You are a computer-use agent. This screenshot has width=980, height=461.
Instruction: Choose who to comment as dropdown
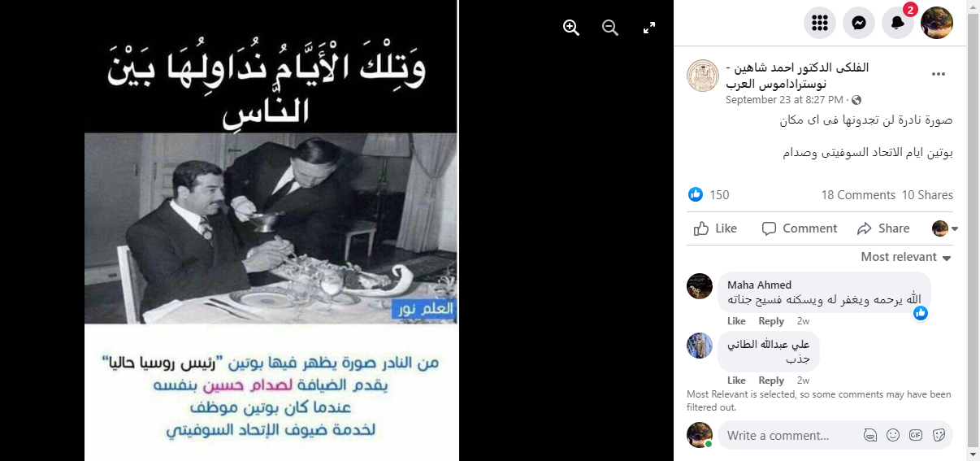coord(945,228)
